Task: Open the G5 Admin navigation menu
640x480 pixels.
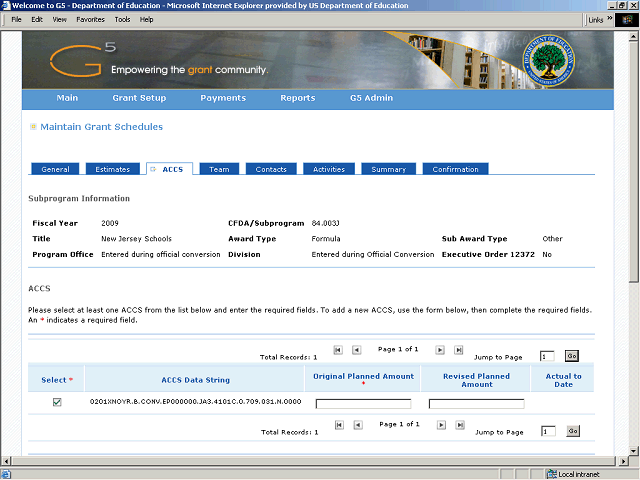Action: tap(371, 98)
